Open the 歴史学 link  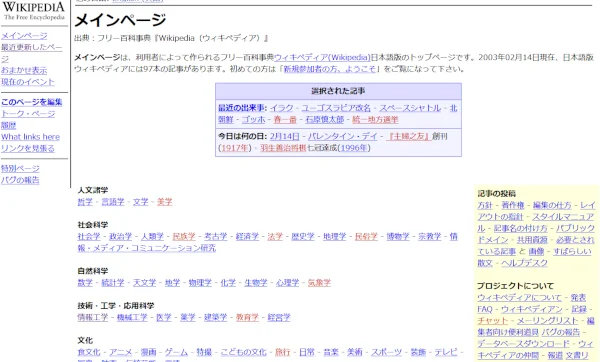coord(303,236)
